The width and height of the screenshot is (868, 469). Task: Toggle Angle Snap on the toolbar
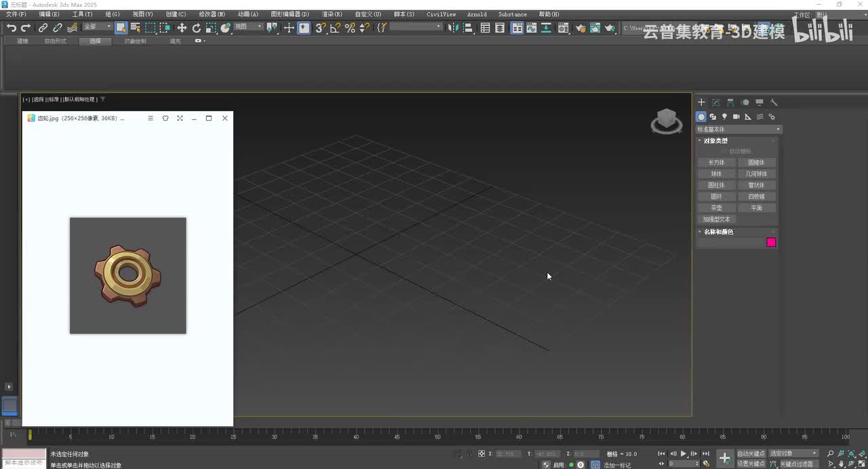(335, 28)
